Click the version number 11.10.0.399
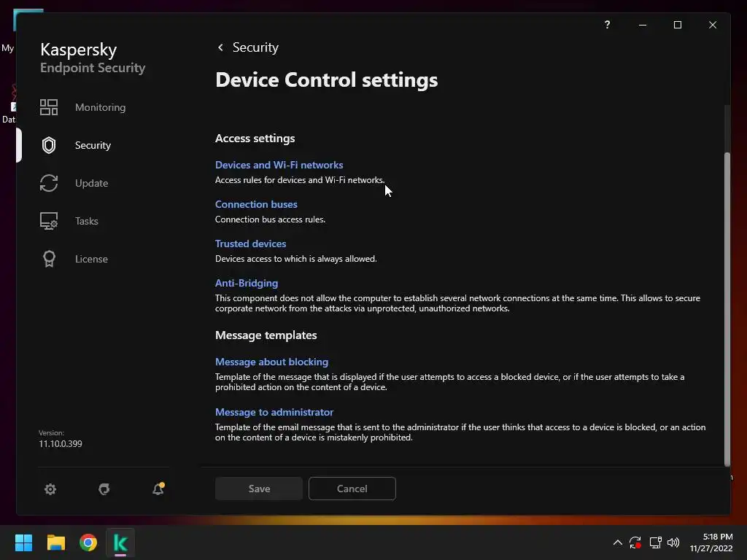The image size is (747, 560). point(61,444)
